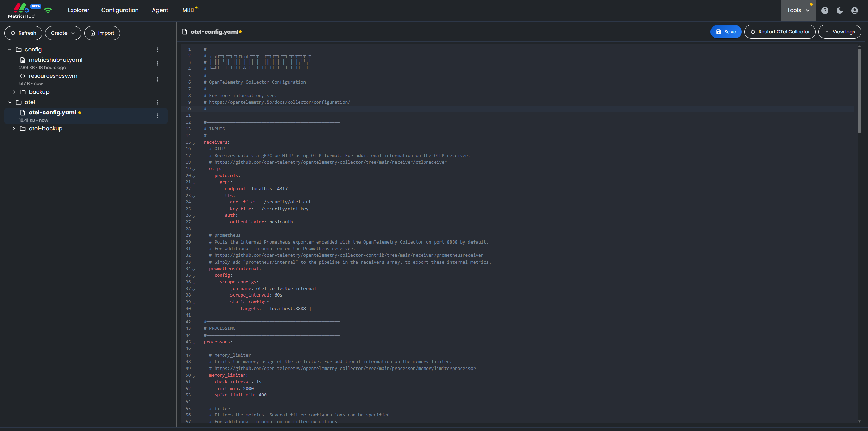Screen dimensions: 868x431
Task: Click line number 10 in the gutter
Action: click(x=188, y=109)
